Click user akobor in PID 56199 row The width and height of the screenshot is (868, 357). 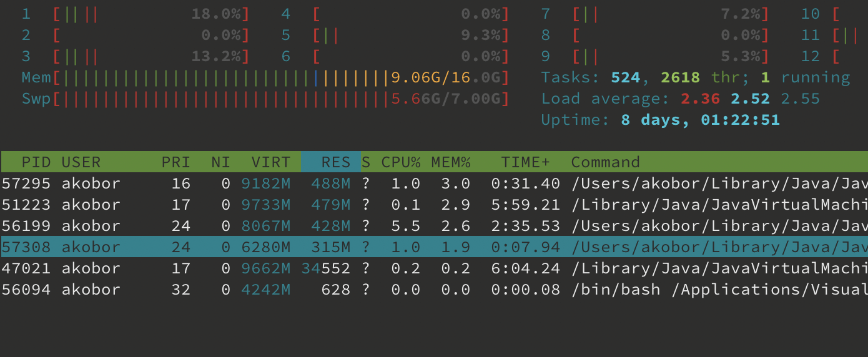click(91, 226)
